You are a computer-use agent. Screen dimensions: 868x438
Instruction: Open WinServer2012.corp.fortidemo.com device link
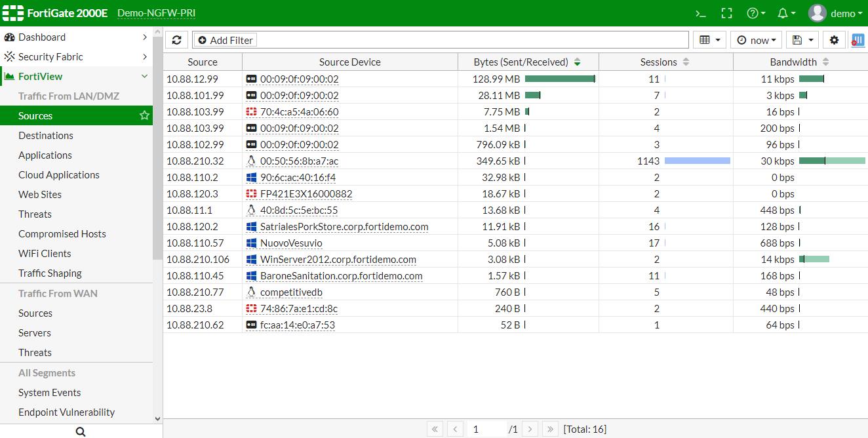(x=338, y=260)
